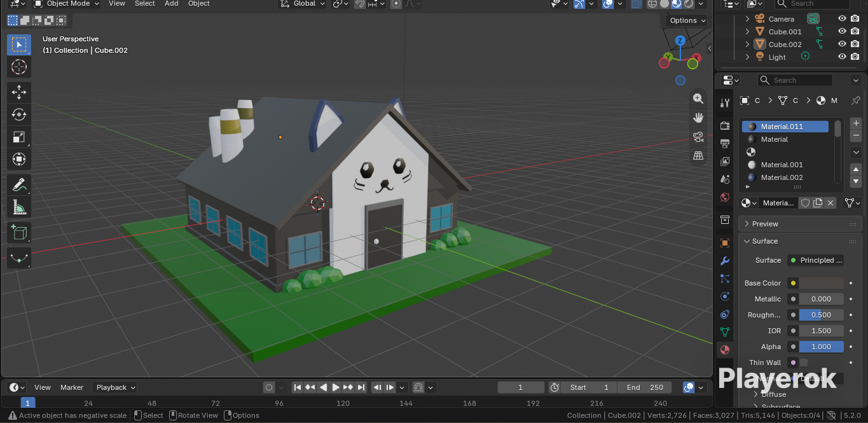Image resolution: width=868 pixels, height=423 pixels.
Task: Open the View menu in viewport header
Action: (x=117, y=4)
